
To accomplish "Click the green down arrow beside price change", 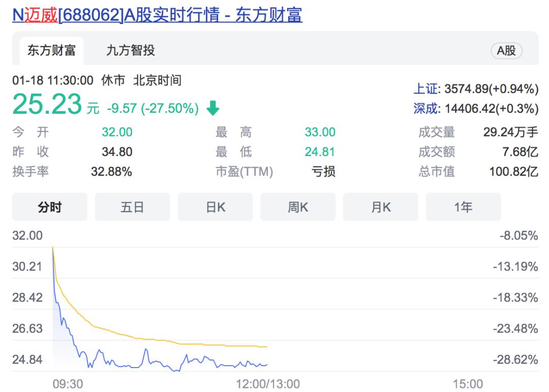I will click(212, 108).
